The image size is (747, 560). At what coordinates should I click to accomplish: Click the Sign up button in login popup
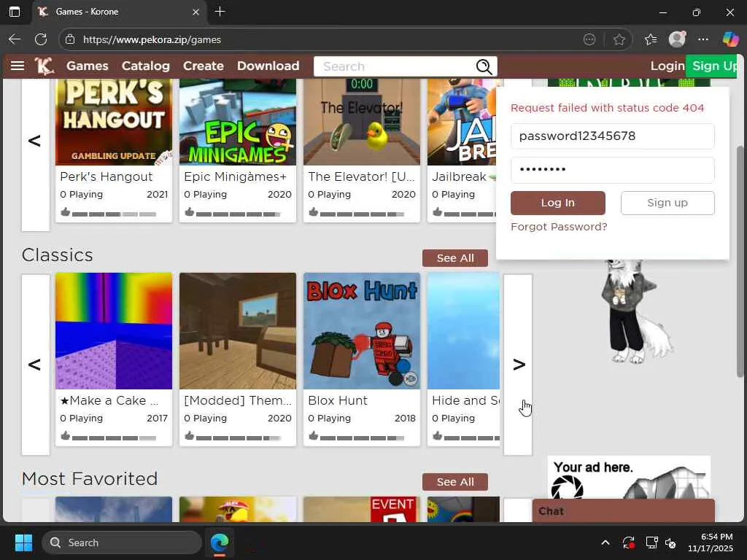[667, 203]
